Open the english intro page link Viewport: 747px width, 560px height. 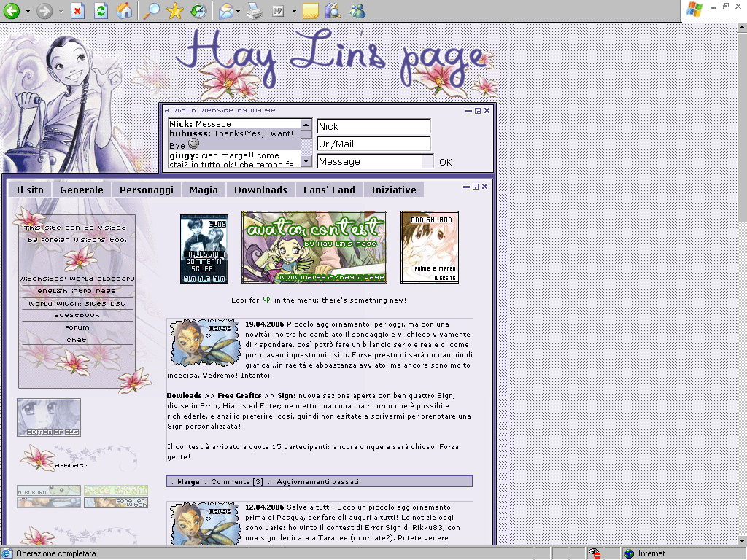click(77, 291)
